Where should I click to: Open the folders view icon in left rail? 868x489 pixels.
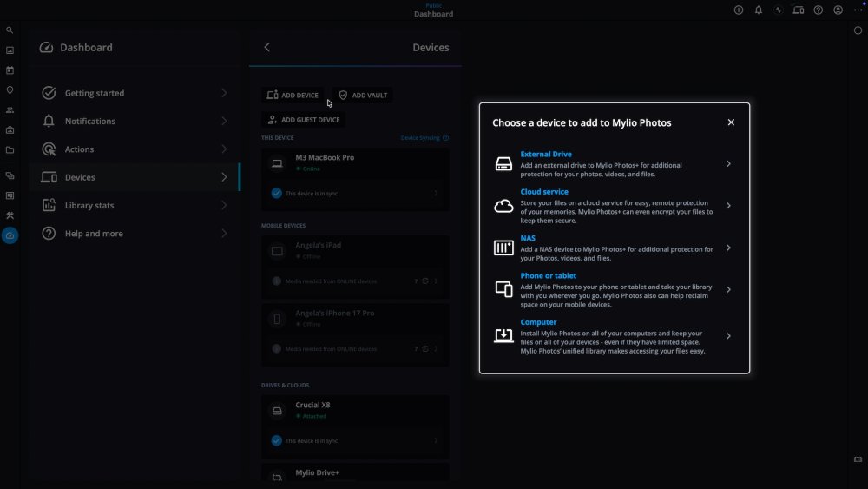(10, 150)
